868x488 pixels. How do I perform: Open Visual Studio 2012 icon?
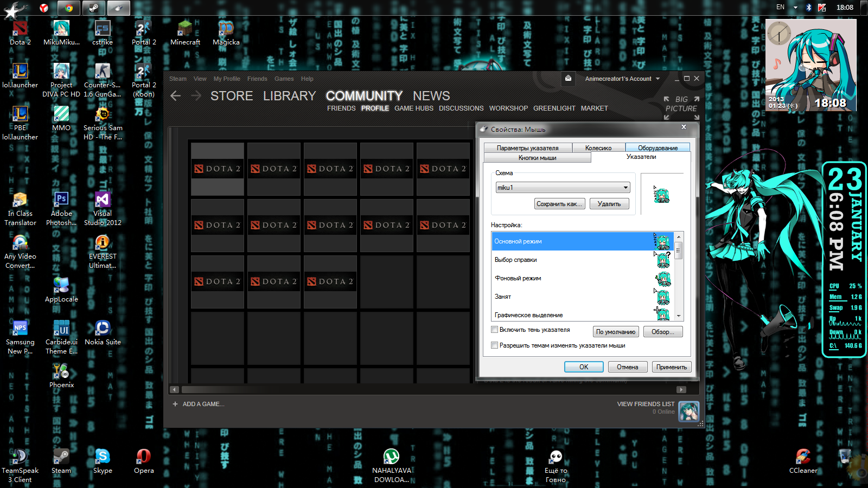pos(103,208)
